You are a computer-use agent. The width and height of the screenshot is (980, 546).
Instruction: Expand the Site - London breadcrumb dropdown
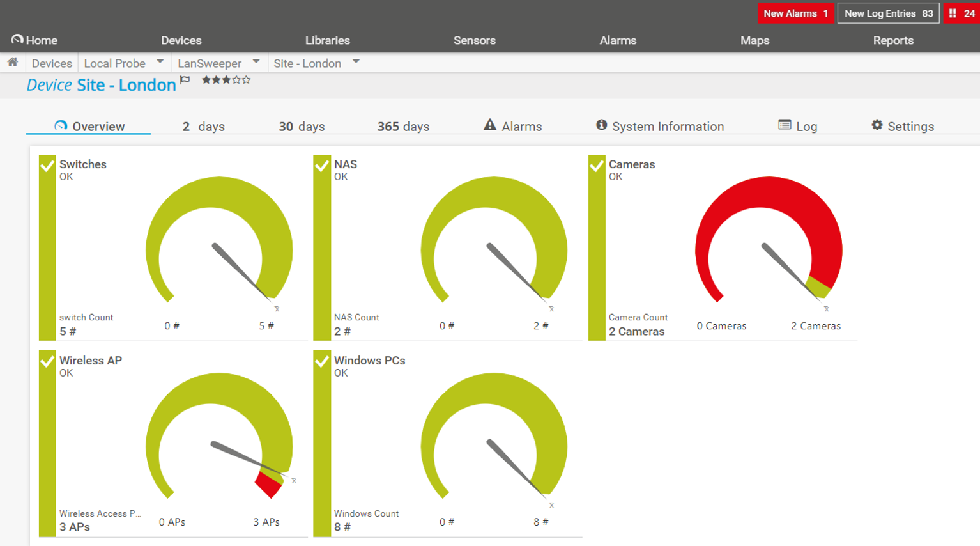(x=356, y=62)
